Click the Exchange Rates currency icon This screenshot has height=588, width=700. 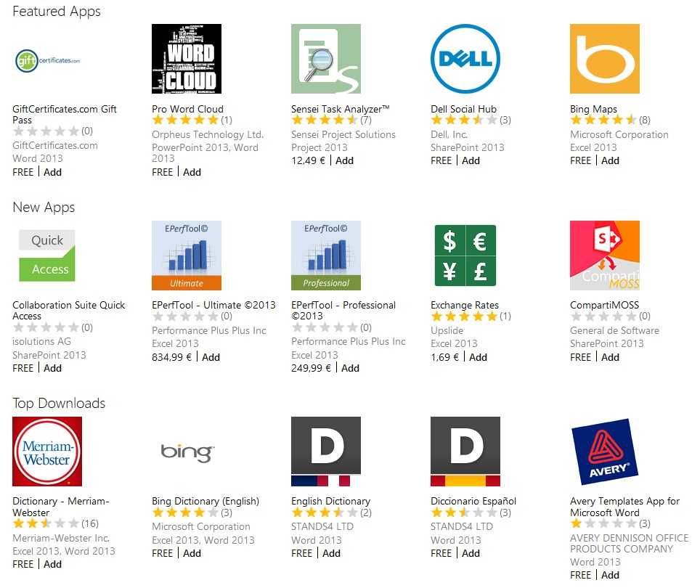465,256
